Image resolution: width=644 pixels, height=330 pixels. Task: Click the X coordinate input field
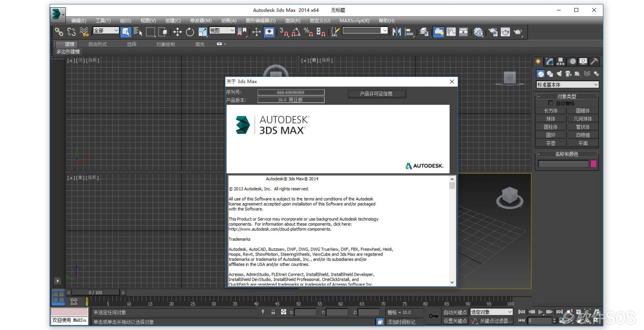pyautogui.click(x=305, y=312)
